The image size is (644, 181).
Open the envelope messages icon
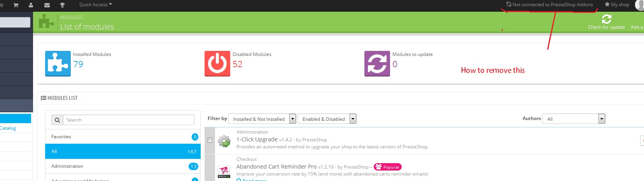pos(47,5)
